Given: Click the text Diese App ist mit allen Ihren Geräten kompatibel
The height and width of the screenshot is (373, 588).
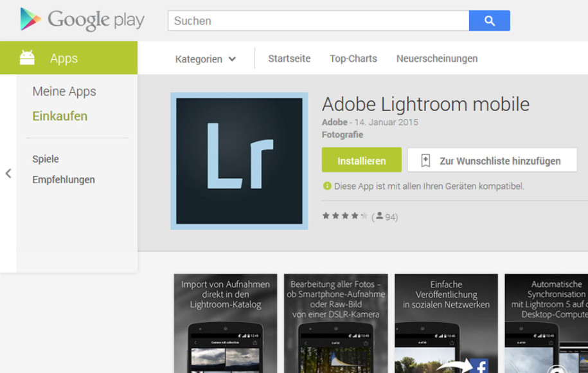Looking at the screenshot, I should click(429, 186).
